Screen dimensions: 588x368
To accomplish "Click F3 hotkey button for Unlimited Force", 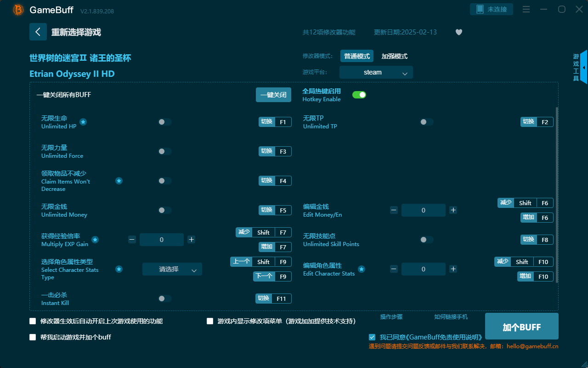I will click(275, 151).
